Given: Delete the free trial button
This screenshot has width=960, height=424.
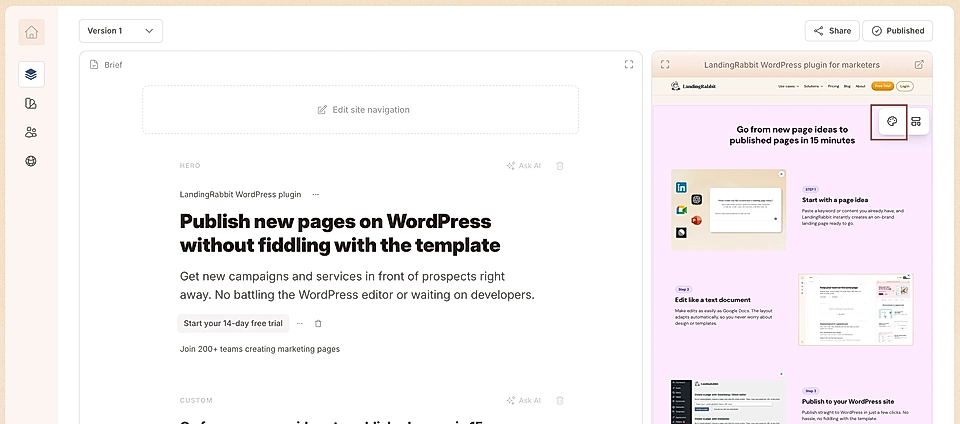Looking at the screenshot, I should [318, 323].
